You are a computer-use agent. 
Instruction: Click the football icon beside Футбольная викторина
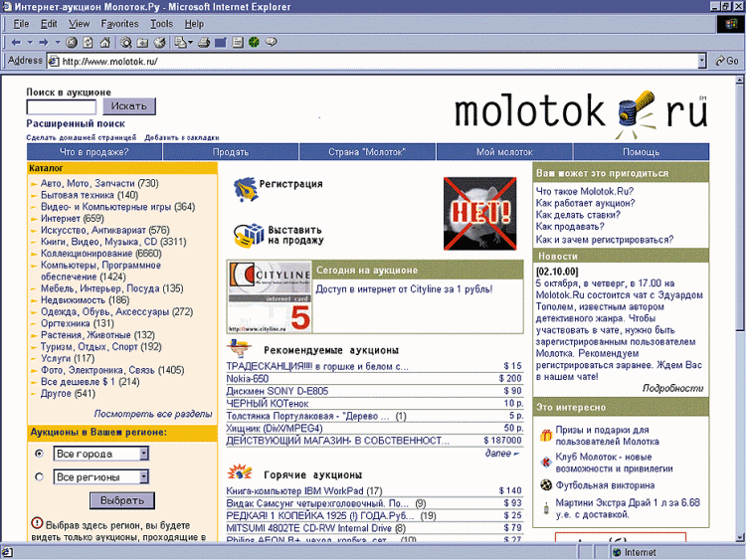546,485
